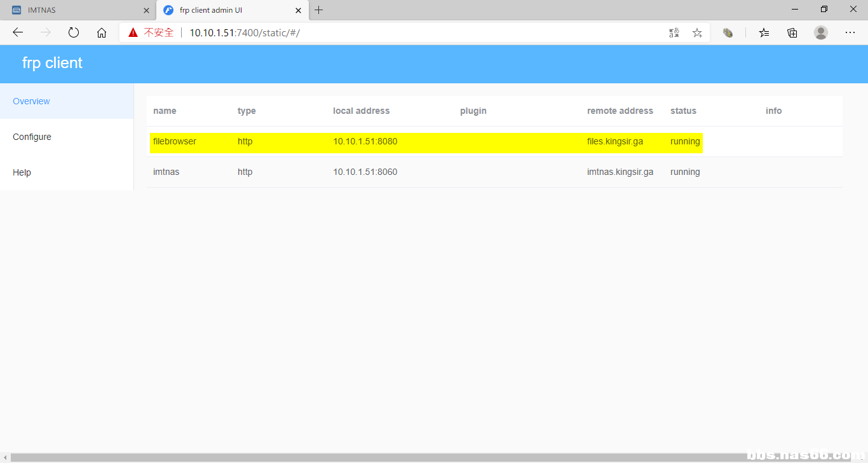Click the running status of filebrowser
Image resolution: width=868 pixels, height=463 pixels.
[685, 141]
